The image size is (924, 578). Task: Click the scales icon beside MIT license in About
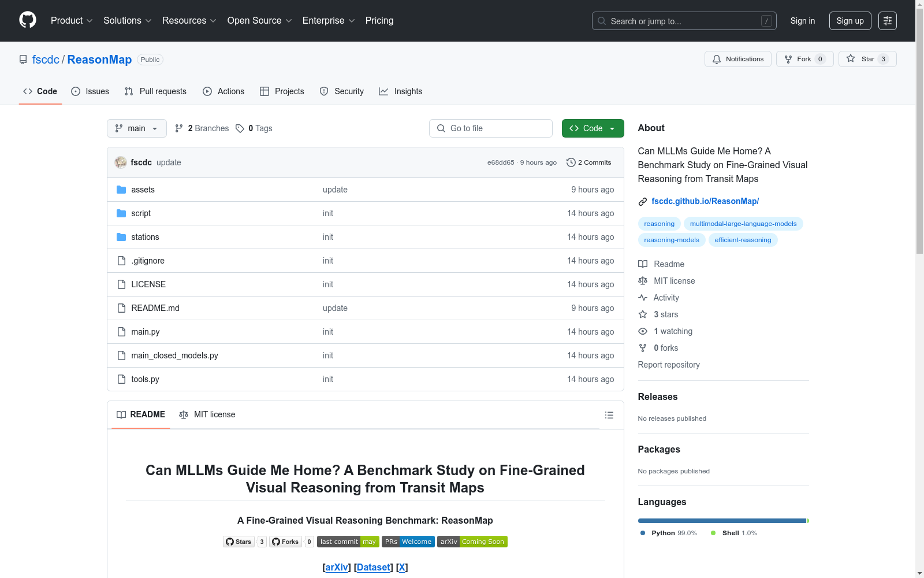(x=643, y=281)
